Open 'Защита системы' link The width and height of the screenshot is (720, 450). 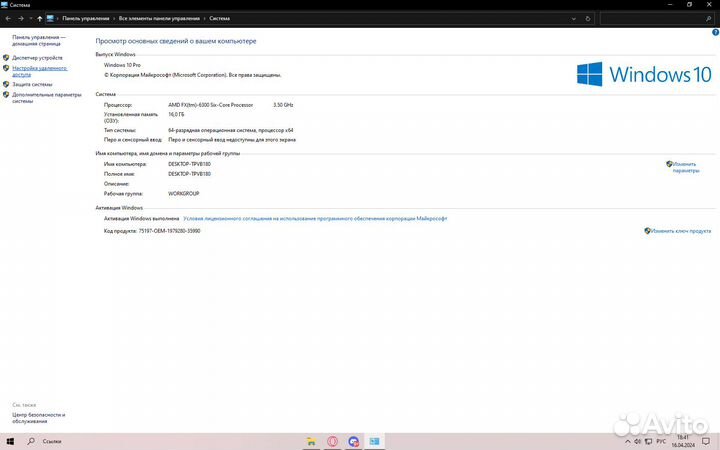click(x=32, y=84)
